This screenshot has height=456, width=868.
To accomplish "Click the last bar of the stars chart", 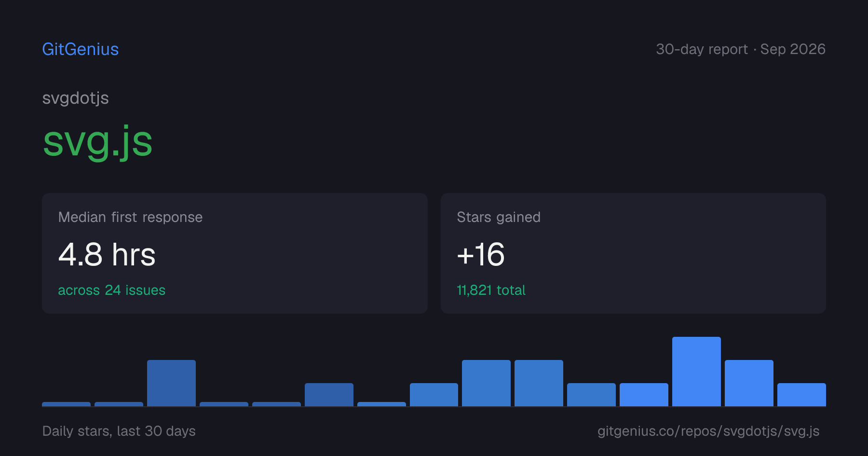I will (801, 395).
